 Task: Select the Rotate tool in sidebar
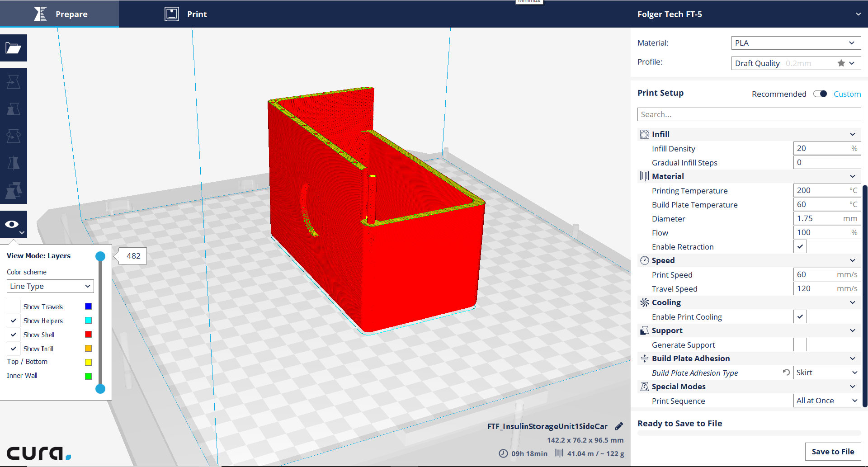click(x=14, y=136)
